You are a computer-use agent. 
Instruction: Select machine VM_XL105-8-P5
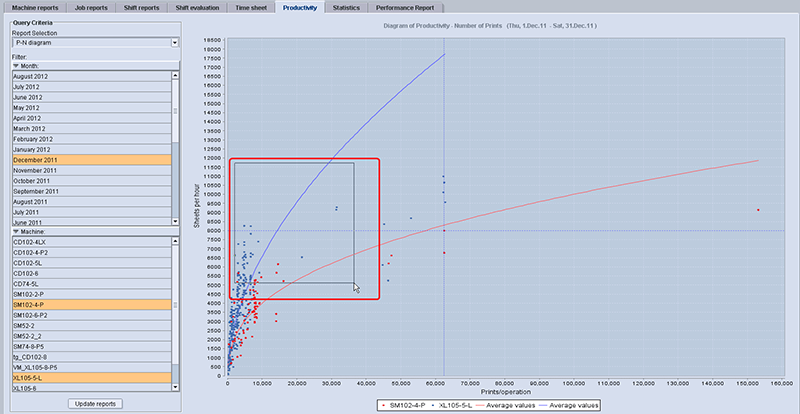tap(92, 368)
